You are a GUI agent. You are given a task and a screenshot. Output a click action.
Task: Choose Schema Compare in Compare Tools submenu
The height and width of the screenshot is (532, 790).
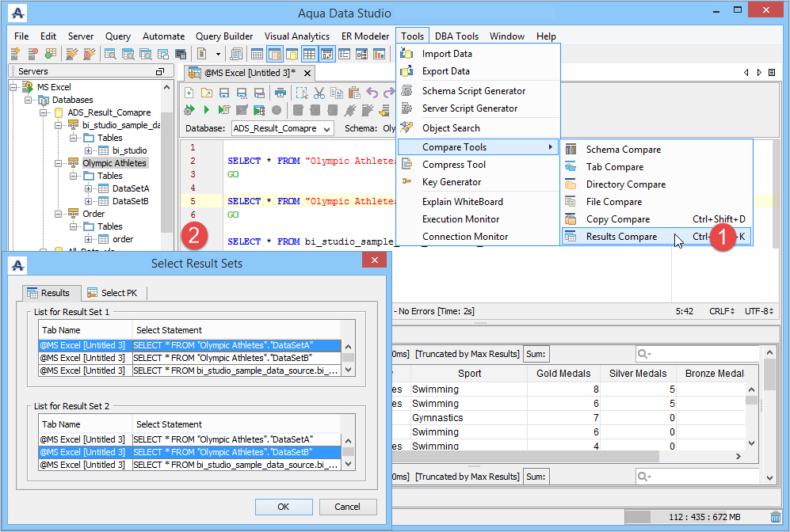[623, 150]
